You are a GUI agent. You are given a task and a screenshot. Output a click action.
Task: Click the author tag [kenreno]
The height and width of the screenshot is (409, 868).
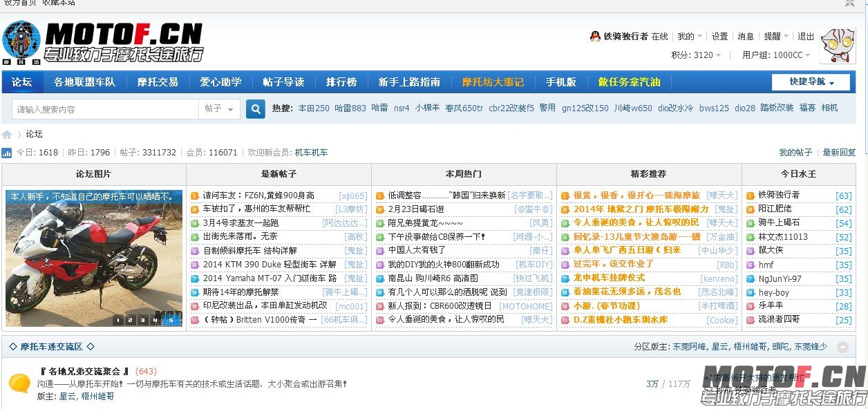(x=718, y=278)
